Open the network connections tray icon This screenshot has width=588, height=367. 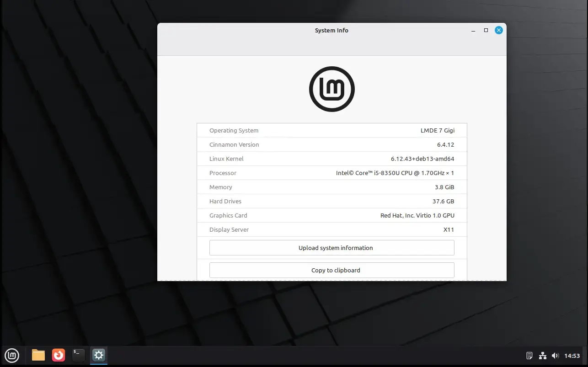click(x=543, y=356)
